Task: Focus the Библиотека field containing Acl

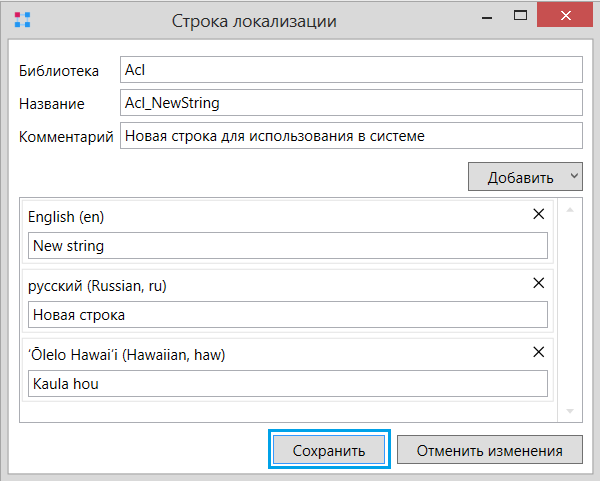Action: tap(351, 70)
